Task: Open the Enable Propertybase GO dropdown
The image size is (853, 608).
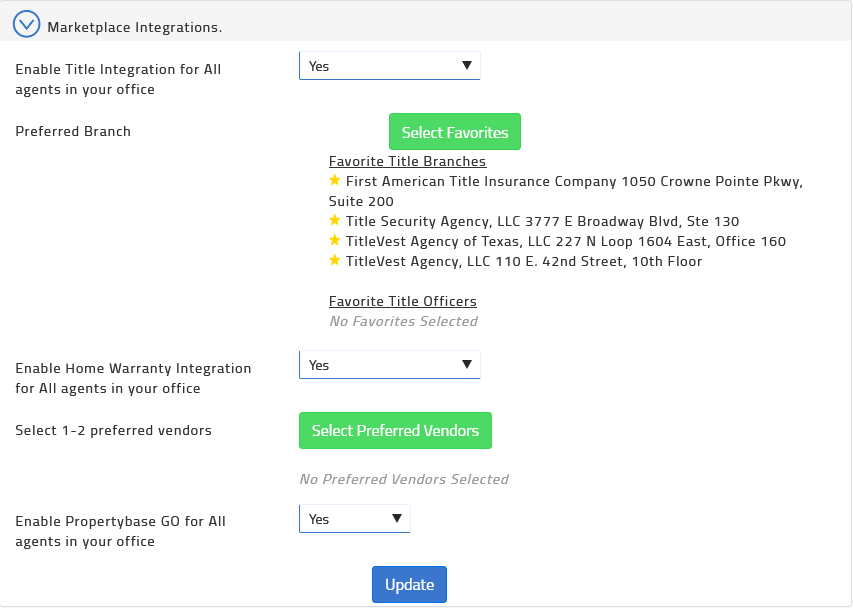Action: coord(354,518)
